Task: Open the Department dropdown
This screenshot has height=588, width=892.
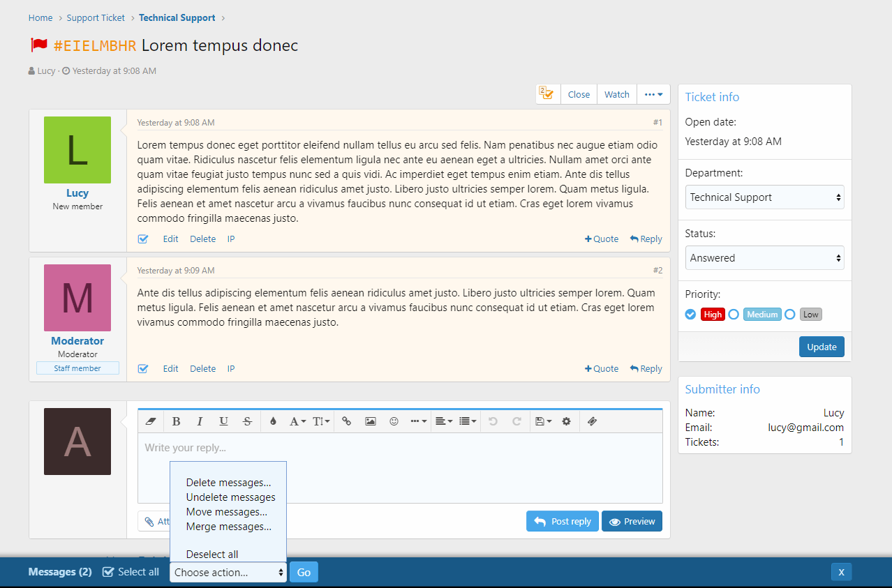Action: tap(764, 197)
